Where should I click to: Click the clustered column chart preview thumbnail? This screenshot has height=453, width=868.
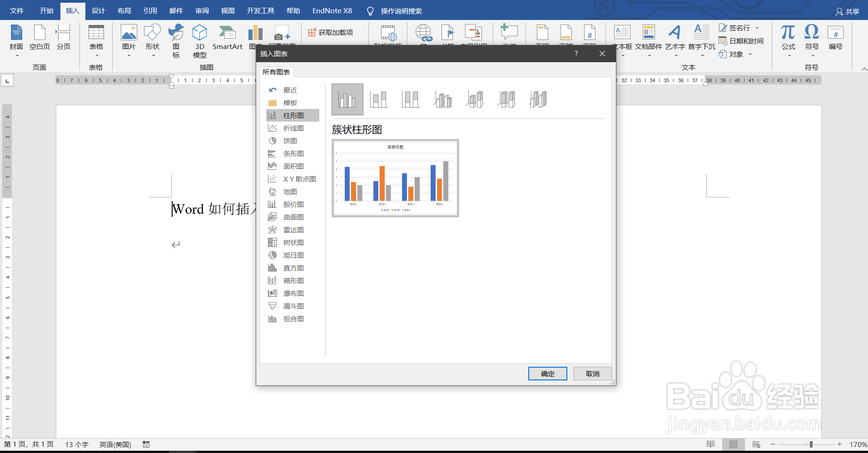(x=395, y=178)
